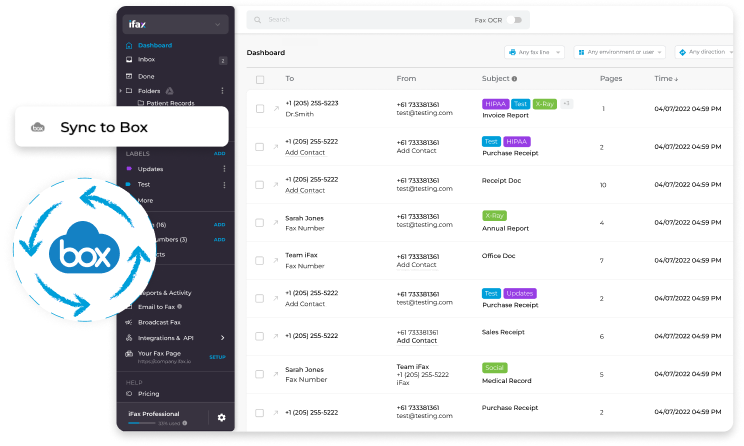Click the outgoing arrow icon for Dr.Smith row
This screenshot has height=446, width=744.
tap(276, 109)
